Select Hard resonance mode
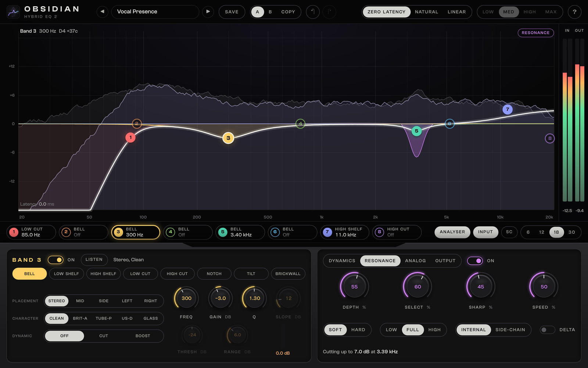 [358, 330]
